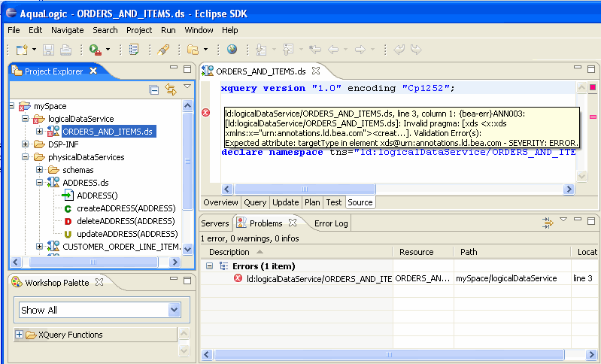Open Project Explorer view menu triangle
601x364 pixels.
187,86
